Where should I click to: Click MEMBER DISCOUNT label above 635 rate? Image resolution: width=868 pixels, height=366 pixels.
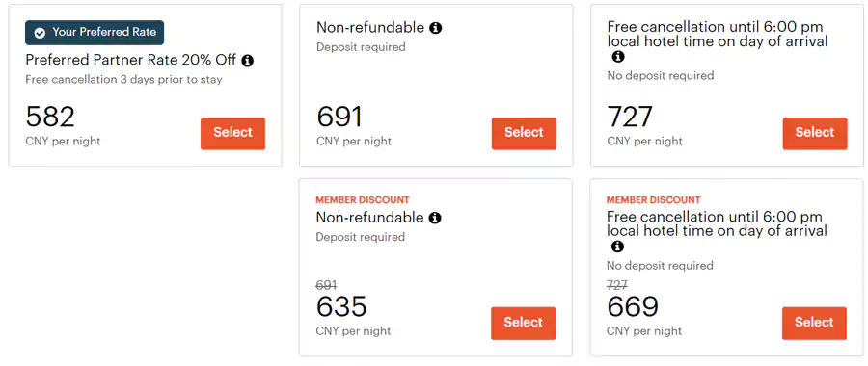coord(363,200)
